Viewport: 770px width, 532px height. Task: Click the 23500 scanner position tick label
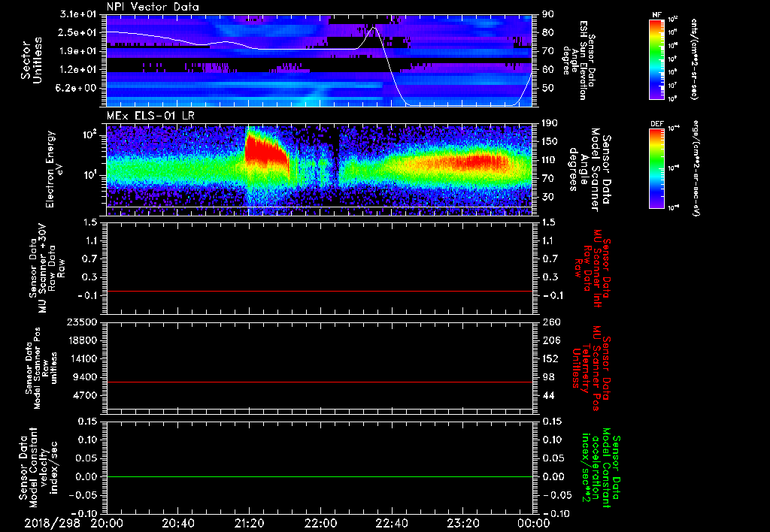(81, 322)
